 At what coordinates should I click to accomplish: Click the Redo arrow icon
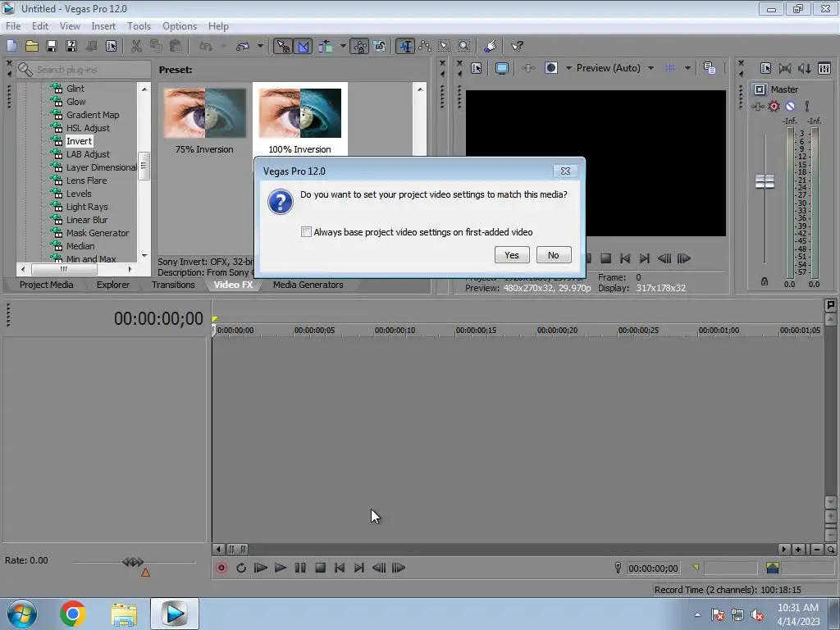[x=243, y=46]
